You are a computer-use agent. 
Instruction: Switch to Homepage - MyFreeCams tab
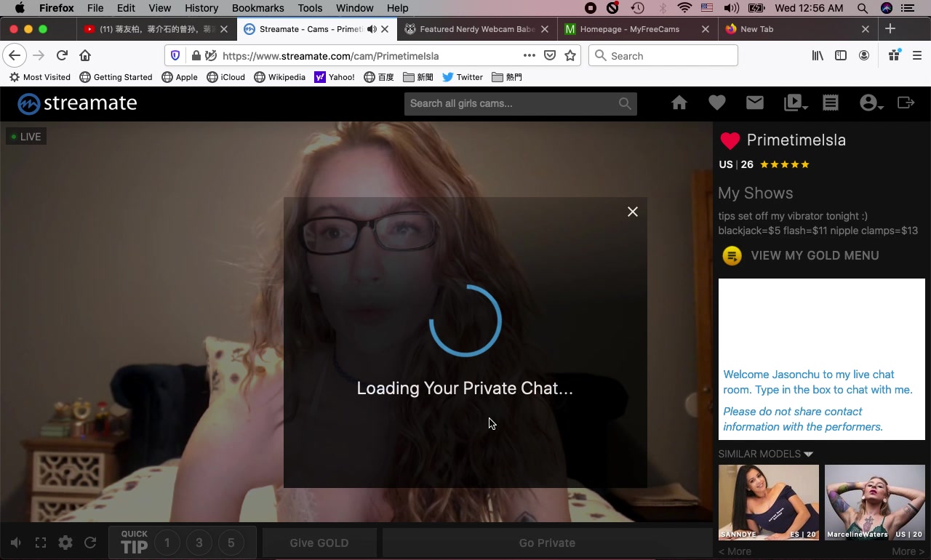point(629,29)
